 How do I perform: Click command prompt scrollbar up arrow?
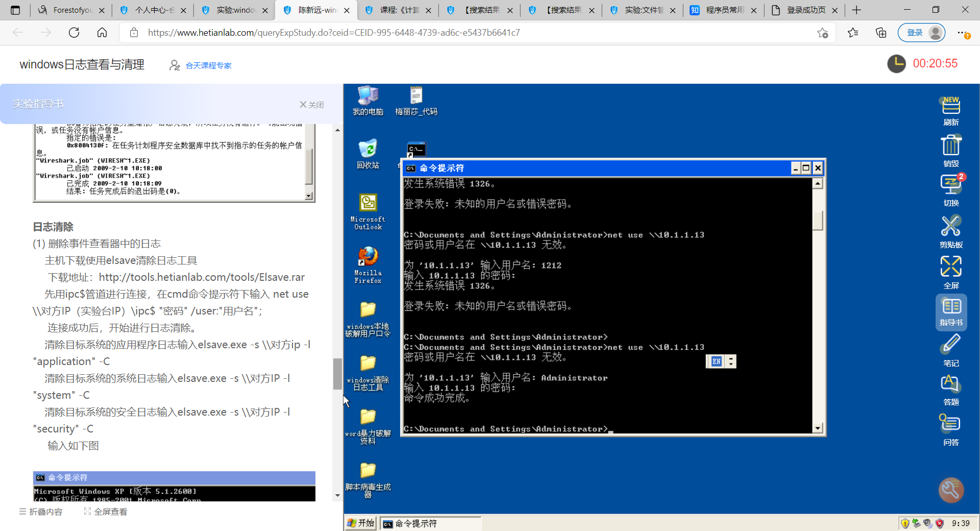tap(818, 183)
